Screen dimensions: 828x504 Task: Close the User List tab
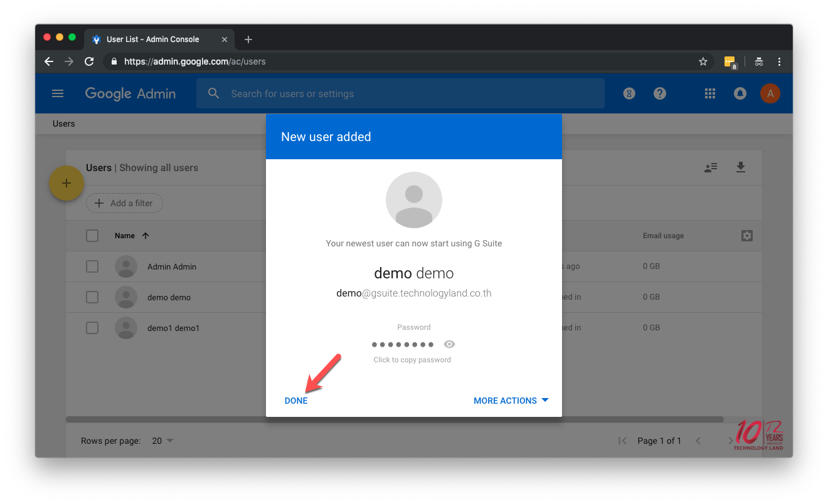coord(225,39)
